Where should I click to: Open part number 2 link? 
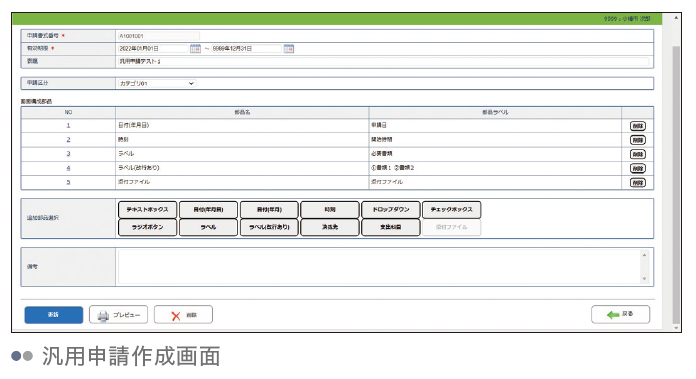68,139
